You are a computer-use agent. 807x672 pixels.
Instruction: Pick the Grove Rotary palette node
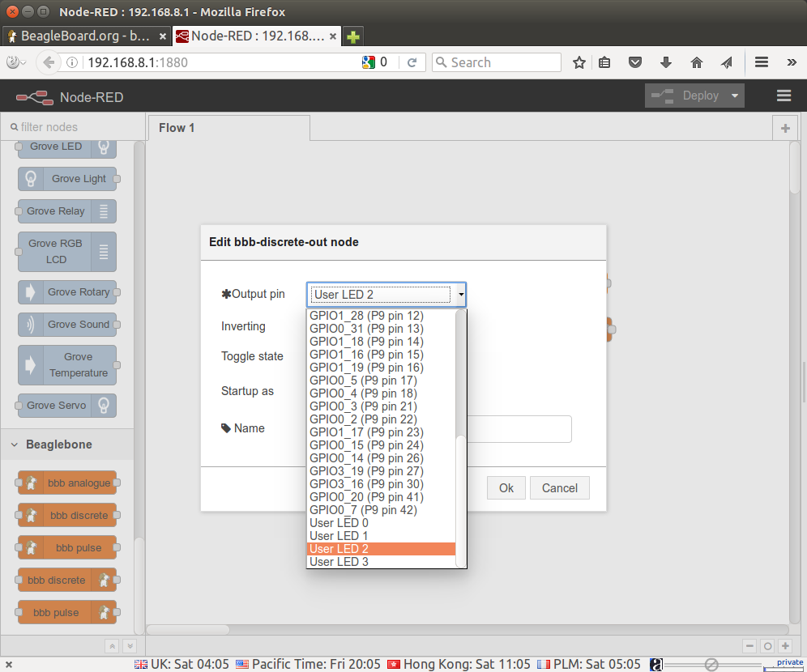(67, 292)
